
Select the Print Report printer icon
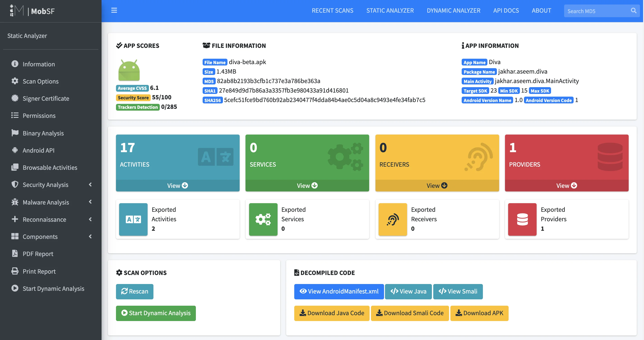coord(15,271)
